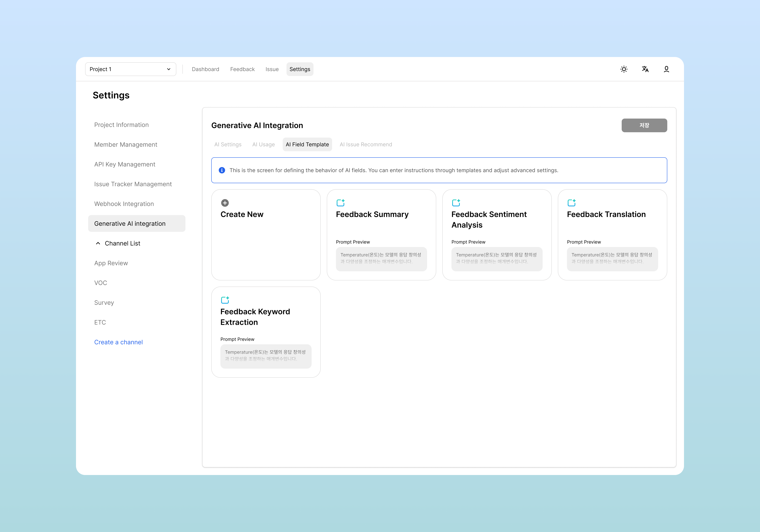Click the Feedback Summary sparkle icon

[x=340, y=203]
